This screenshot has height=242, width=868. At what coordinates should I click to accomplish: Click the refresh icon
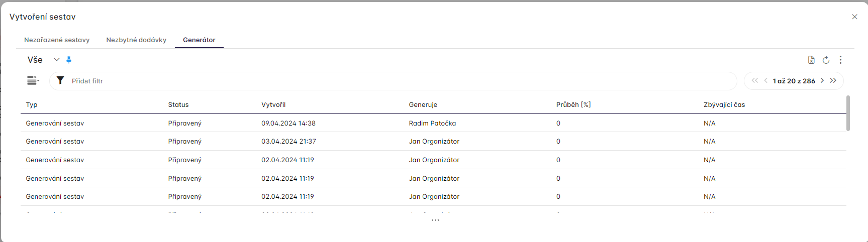coord(826,60)
